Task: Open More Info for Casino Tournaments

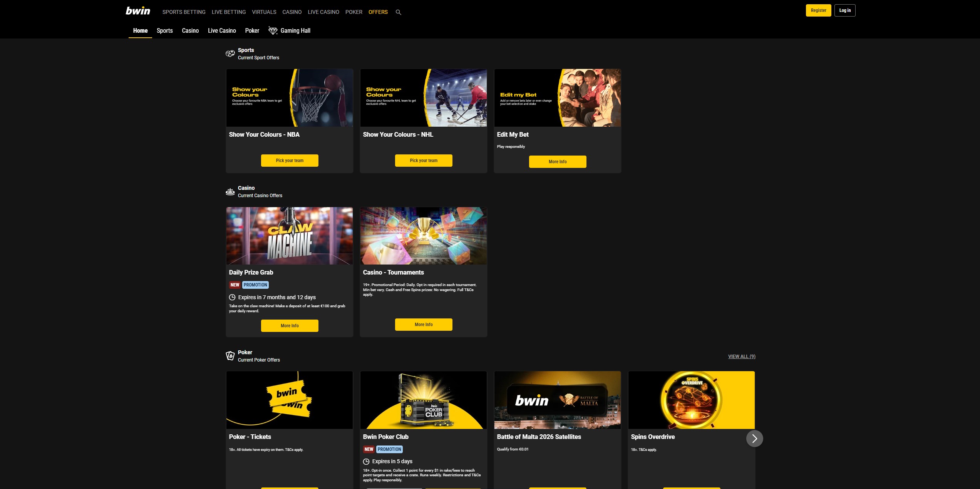Action: point(424,325)
